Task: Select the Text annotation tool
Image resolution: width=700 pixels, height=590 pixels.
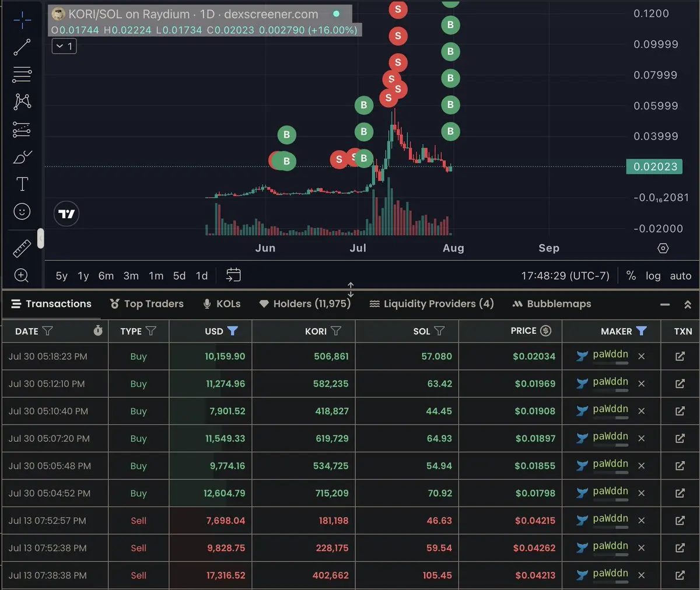Action: (x=22, y=184)
